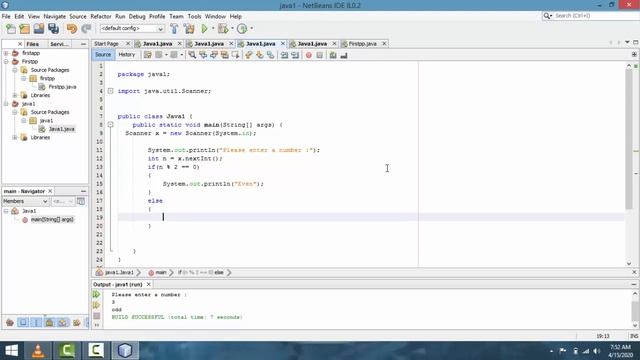This screenshot has width=640, height=360.
Task: Click the Last Edit icon in editor toolbar
Action: (x=148, y=55)
